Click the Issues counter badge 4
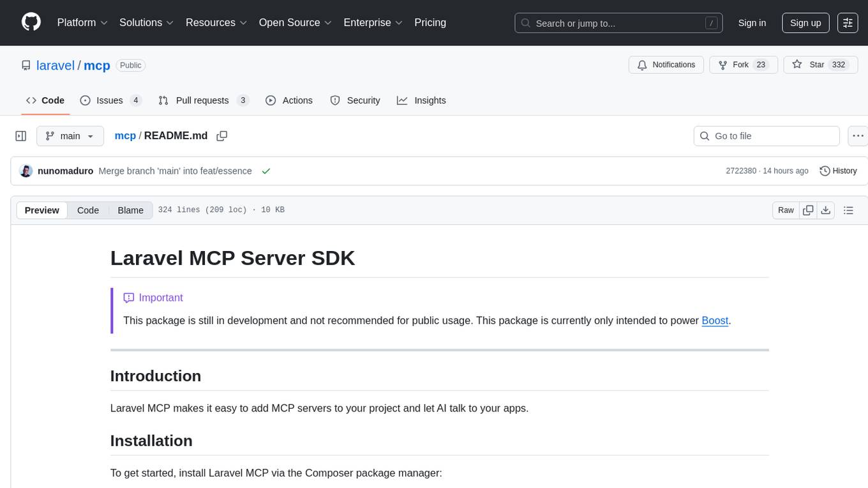Image resolution: width=868 pixels, height=488 pixels. [135, 100]
